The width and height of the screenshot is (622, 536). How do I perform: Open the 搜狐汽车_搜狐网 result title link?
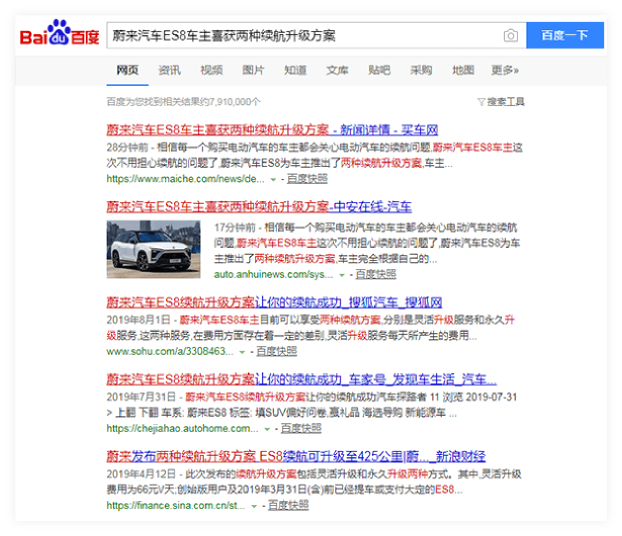(274, 302)
